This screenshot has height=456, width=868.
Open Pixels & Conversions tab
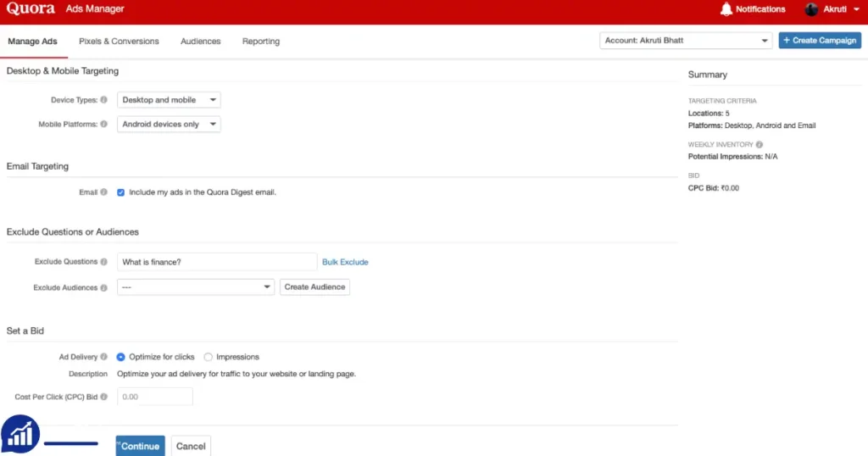pyautogui.click(x=119, y=41)
